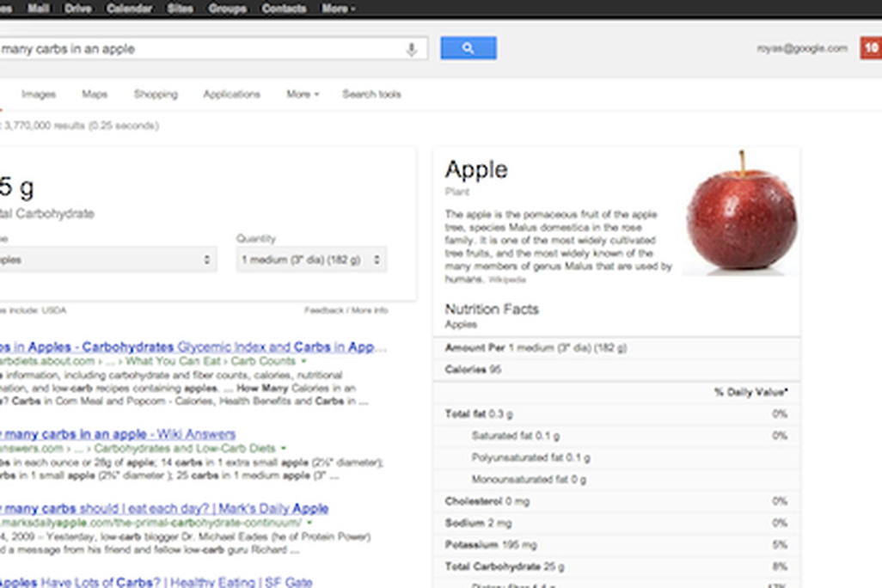Open Contacts from the top bar
Screen dimensions: 882x588
click(x=284, y=9)
